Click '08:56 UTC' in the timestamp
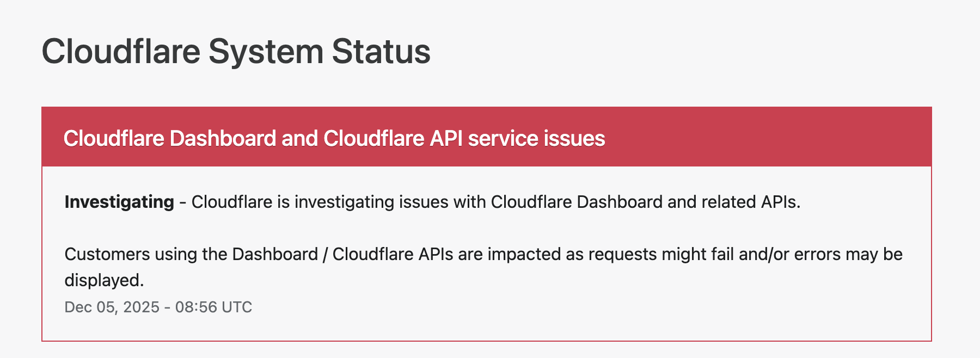Image resolution: width=980 pixels, height=358 pixels. tap(213, 307)
